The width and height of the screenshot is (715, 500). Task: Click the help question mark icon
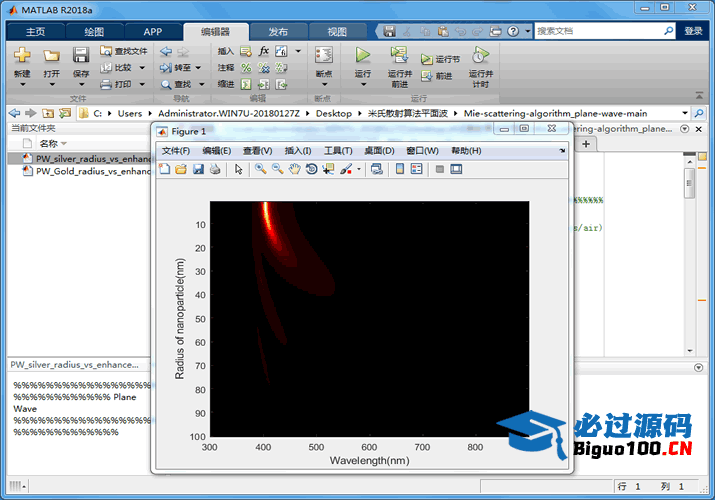pos(513,31)
